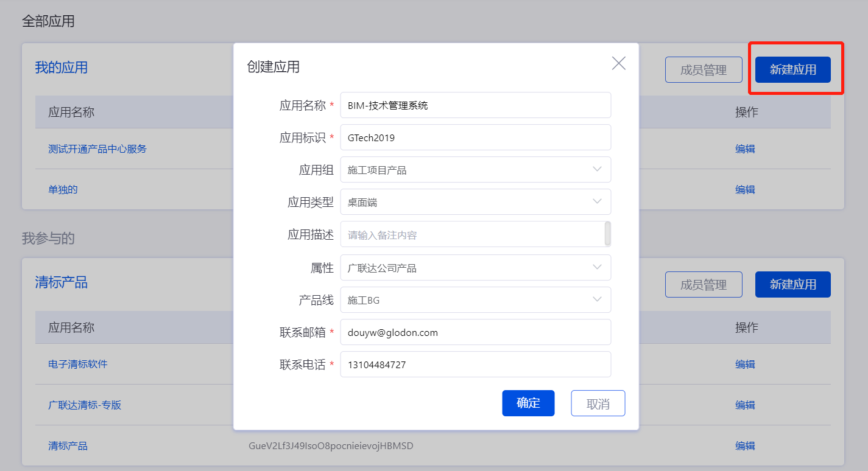The image size is (868, 471).
Task: Open 成员管理 in 我的应用 section
Action: click(703, 70)
